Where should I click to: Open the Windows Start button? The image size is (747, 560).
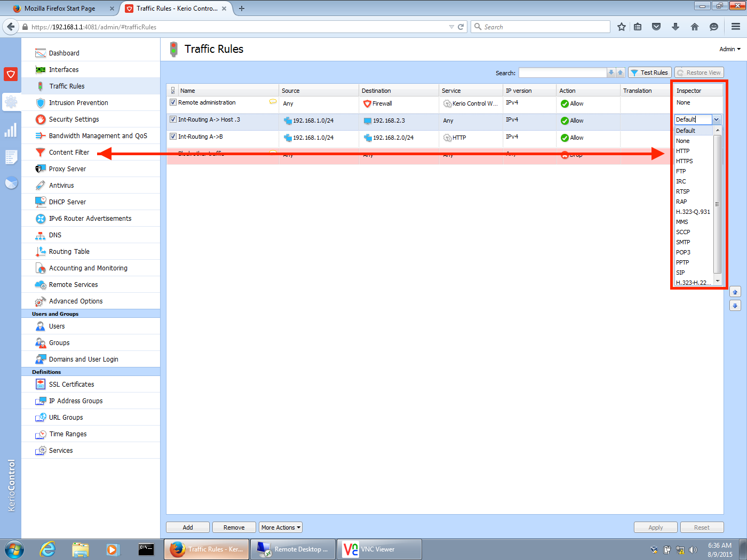[x=14, y=549]
